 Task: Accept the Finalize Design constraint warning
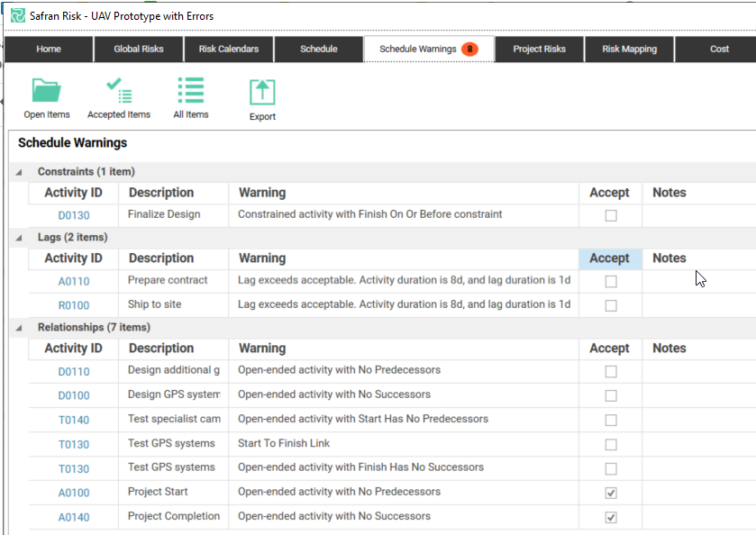611,215
